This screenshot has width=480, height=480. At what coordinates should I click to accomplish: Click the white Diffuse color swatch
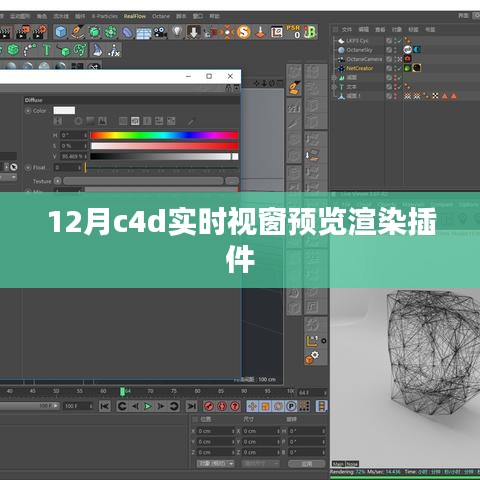pos(64,110)
